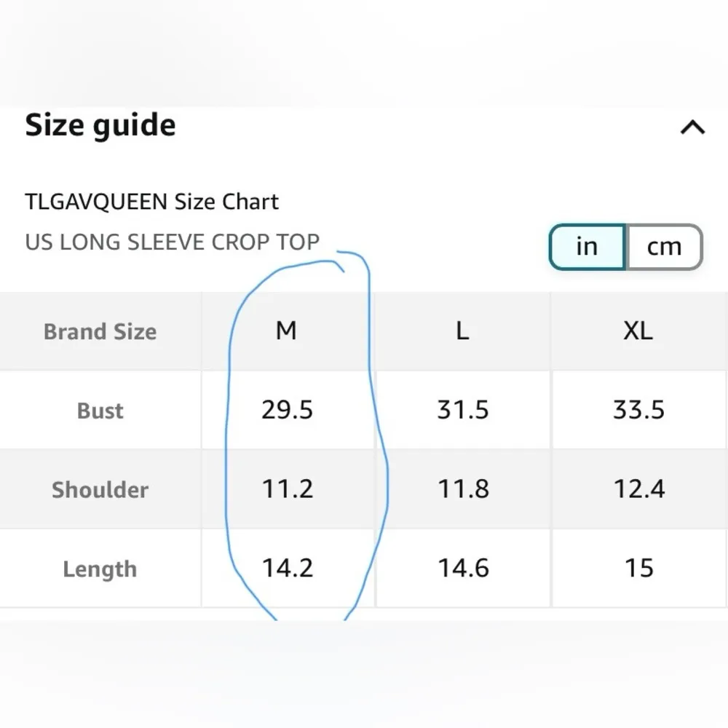Switch units to centimeters
The width and height of the screenshot is (728, 728).
coord(664,247)
